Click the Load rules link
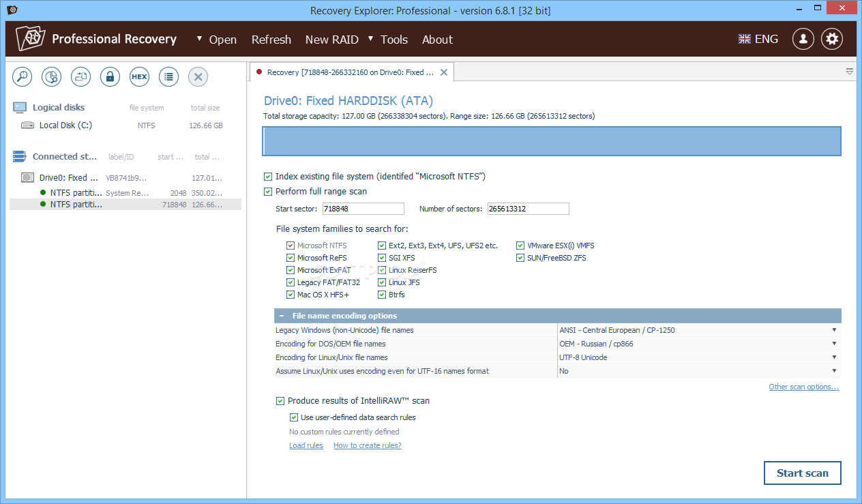 click(x=306, y=445)
